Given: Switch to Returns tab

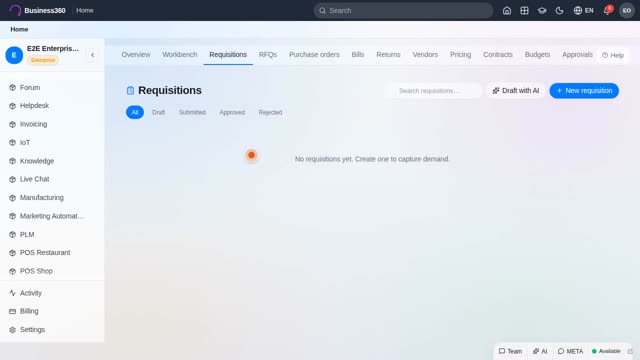Looking at the screenshot, I should pos(388,55).
